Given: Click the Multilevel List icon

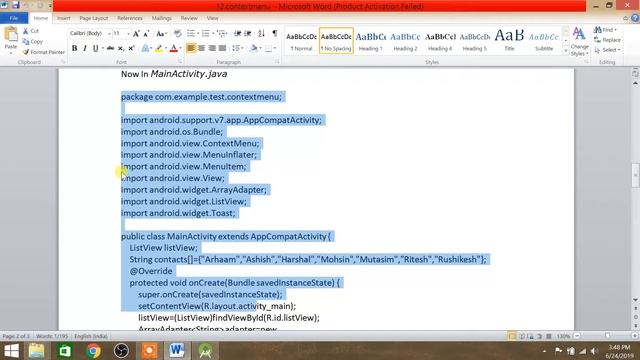Looking at the screenshot, I should click(221, 33).
